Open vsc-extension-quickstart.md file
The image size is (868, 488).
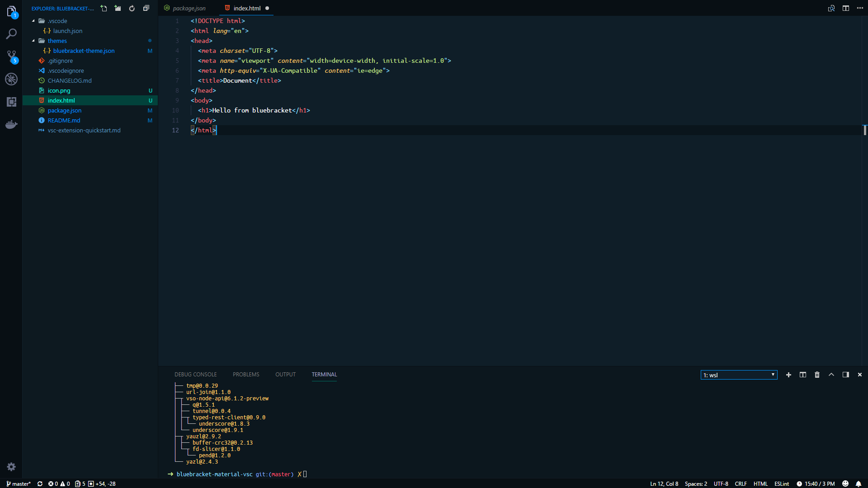pyautogui.click(x=90, y=130)
